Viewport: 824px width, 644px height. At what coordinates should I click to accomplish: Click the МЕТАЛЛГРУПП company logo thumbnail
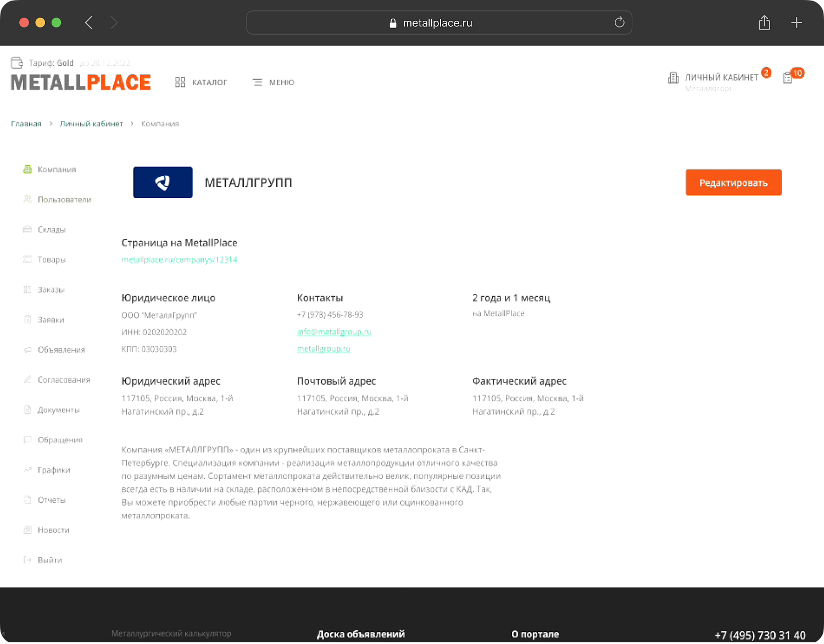tap(163, 182)
